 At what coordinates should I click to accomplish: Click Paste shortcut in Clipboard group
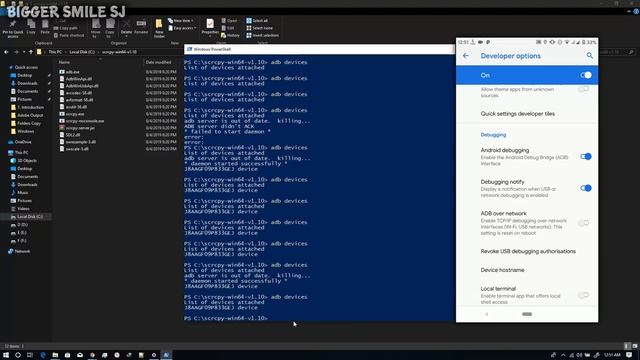click(69, 36)
